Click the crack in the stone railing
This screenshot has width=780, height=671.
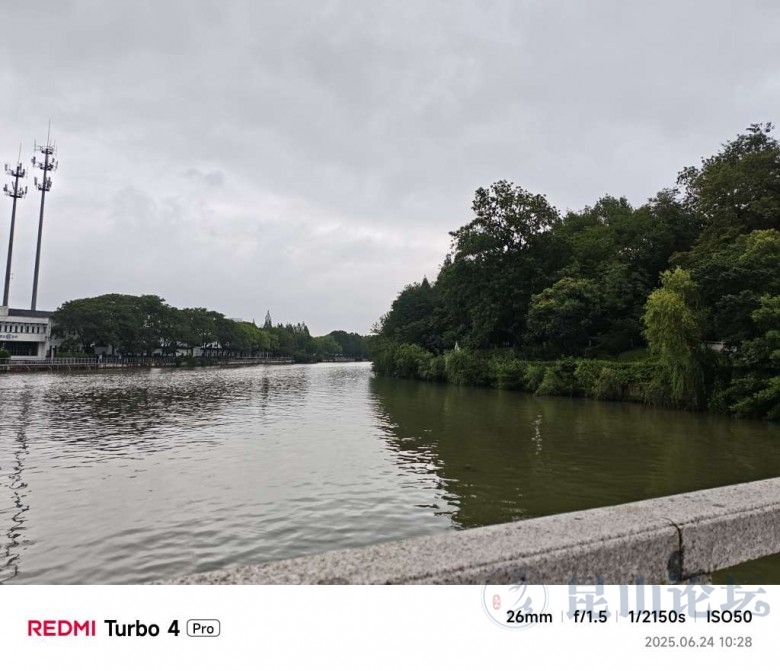click(x=676, y=547)
